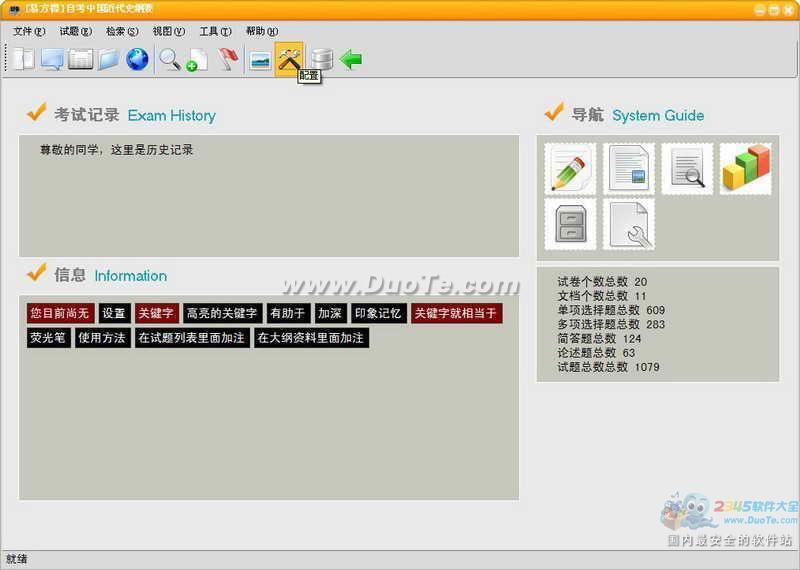Click the database cylinder toolbar icon

(x=321, y=59)
